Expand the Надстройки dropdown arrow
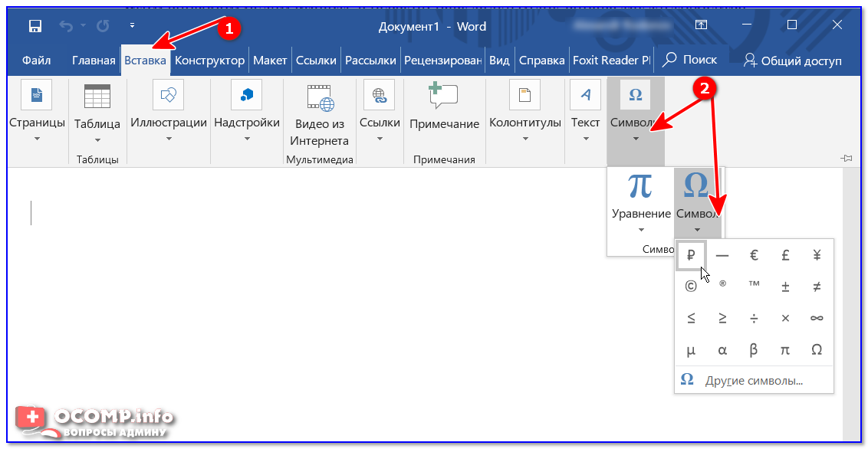Image resolution: width=868 pixels, height=449 pixels. (247, 139)
